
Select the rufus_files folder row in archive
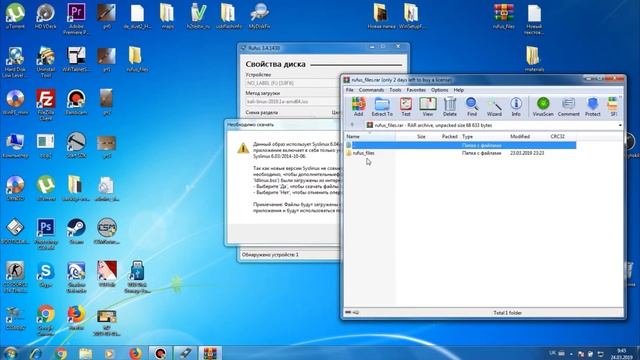460,153
